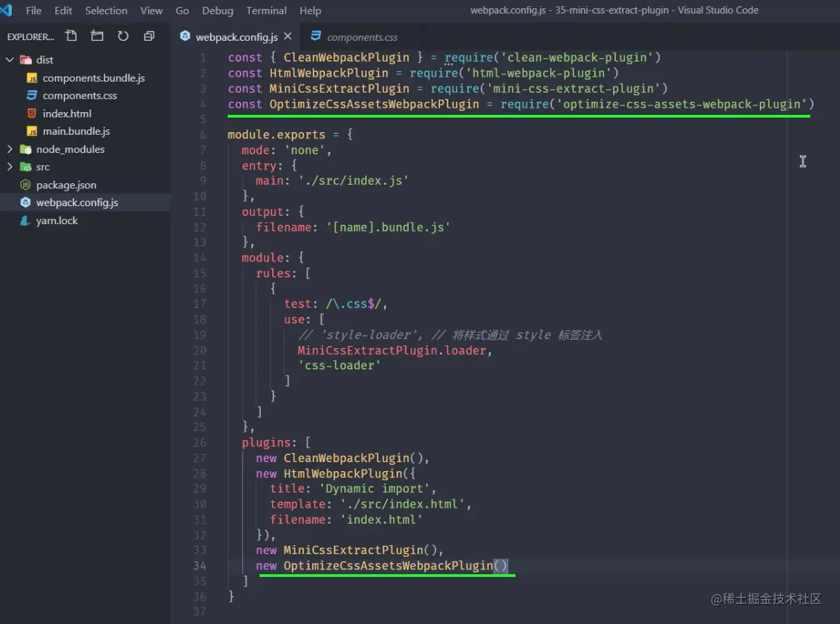
Task: Click the JS icon beside main.bundle.js
Action: [x=31, y=131]
